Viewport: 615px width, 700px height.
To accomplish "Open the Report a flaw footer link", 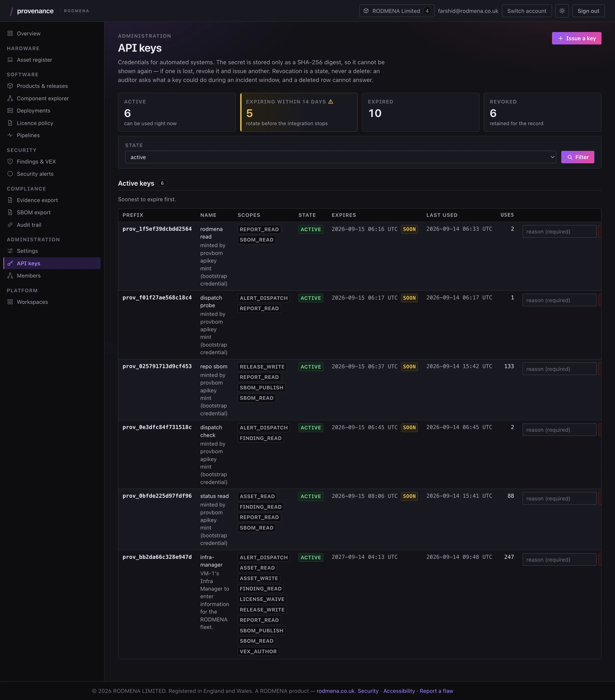I will (x=436, y=691).
